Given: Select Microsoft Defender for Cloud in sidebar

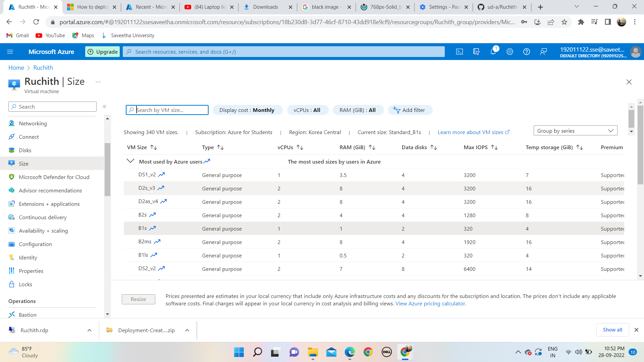Looking at the screenshot, I should coord(54,177).
